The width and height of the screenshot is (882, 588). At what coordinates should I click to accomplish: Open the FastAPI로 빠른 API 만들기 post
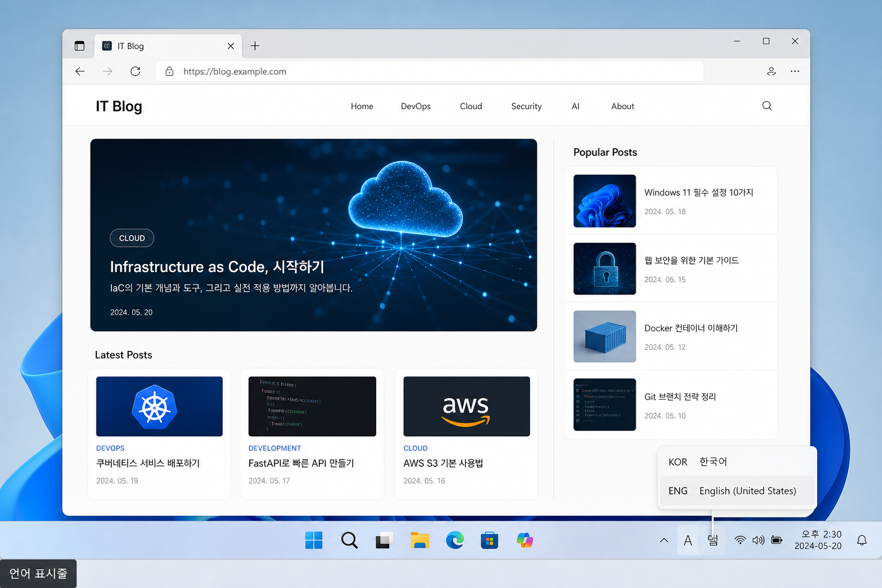301,463
